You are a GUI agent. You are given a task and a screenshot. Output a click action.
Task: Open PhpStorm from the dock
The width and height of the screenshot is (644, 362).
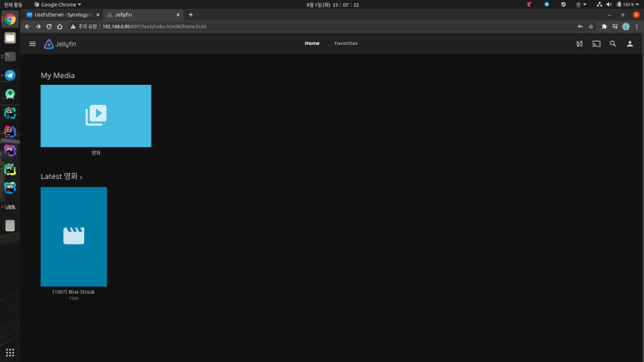click(10, 151)
